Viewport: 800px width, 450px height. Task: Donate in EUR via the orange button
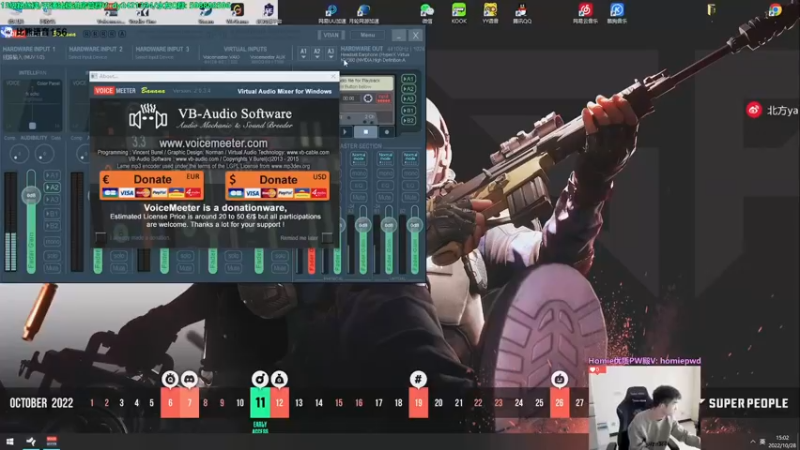[152, 185]
